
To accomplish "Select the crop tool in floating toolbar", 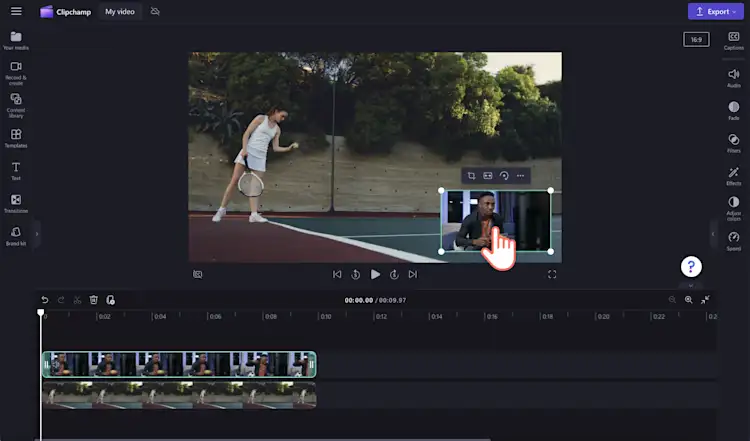I will coord(471,176).
